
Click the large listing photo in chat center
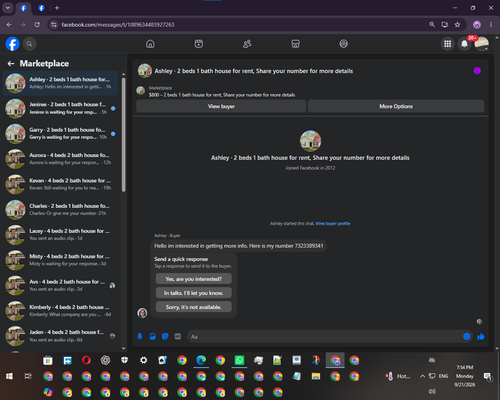[x=310, y=141]
